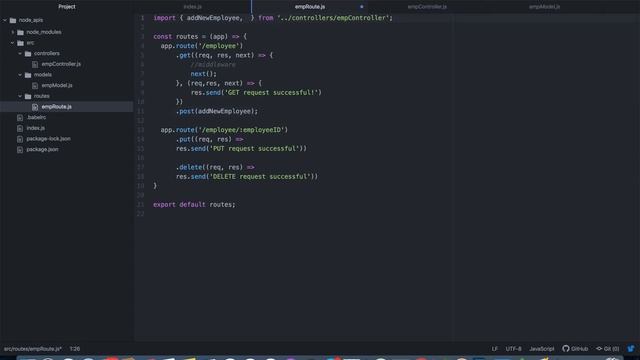Collapse the controllers folder chevron
The height and width of the screenshot is (360, 640).
point(20,53)
